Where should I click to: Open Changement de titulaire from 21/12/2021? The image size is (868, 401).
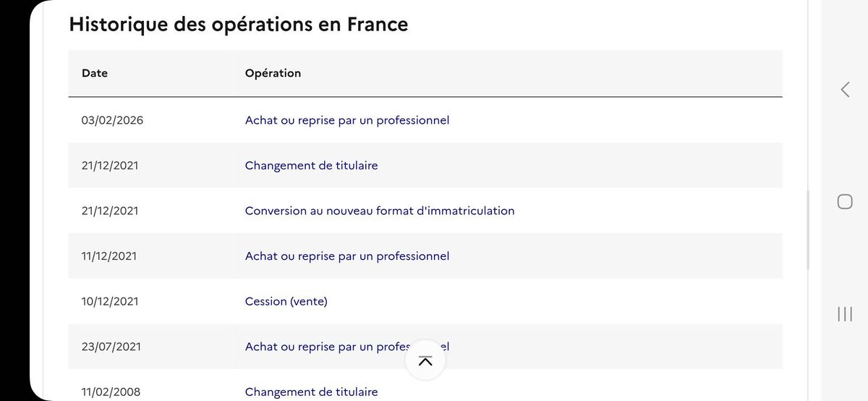tap(311, 166)
